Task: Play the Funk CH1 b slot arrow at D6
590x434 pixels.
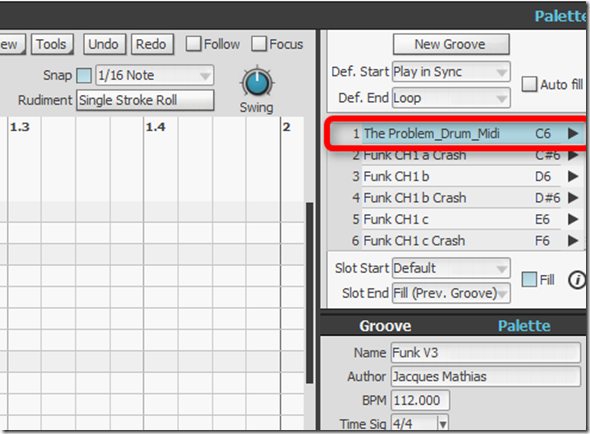Action: pyautogui.click(x=573, y=176)
